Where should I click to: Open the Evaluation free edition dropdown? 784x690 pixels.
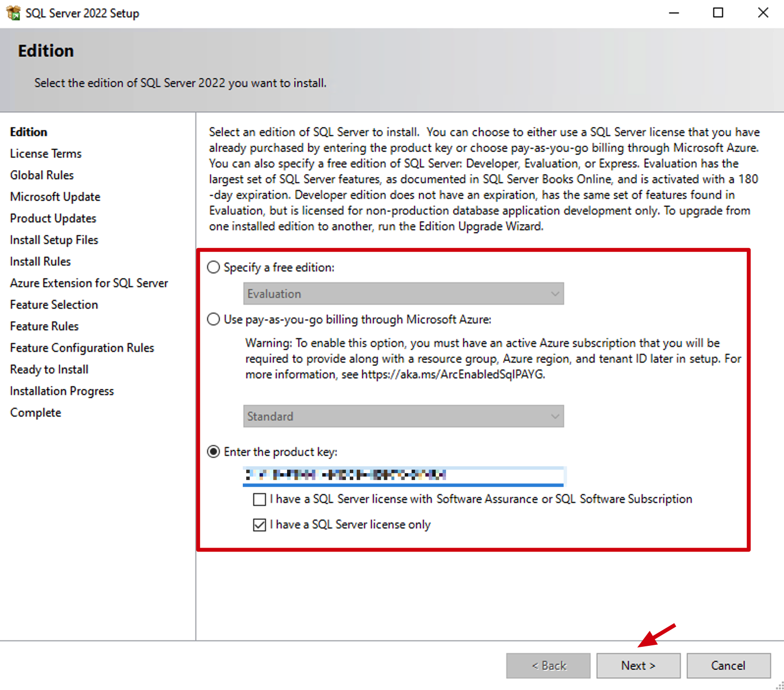(x=403, y=293)
